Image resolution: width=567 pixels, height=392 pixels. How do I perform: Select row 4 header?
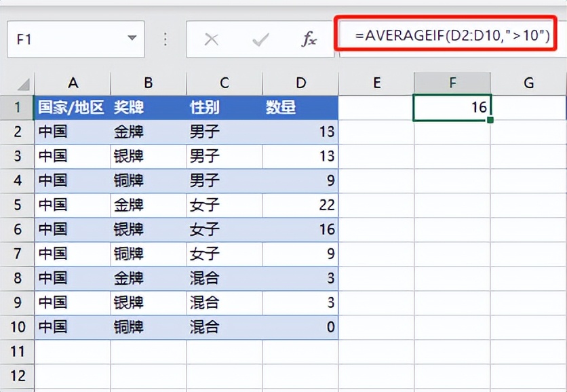point(18,180)
